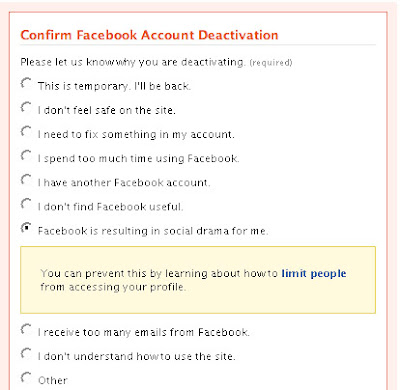Choose the "I don't feel safe" radio button
Image resolution: width=400 pixels, height=390 pixels.
[26, 107]
